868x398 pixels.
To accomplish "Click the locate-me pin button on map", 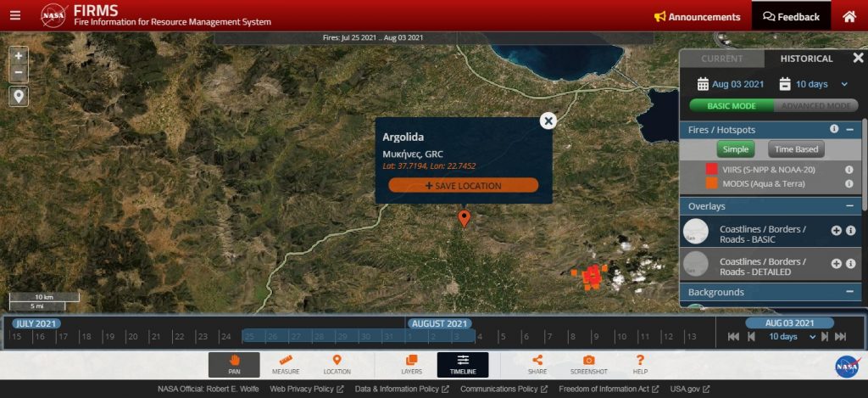I will (19, 97).
